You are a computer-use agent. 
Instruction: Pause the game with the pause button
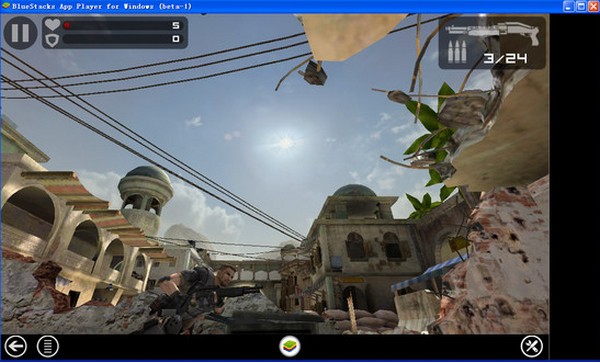coord(20,33)
